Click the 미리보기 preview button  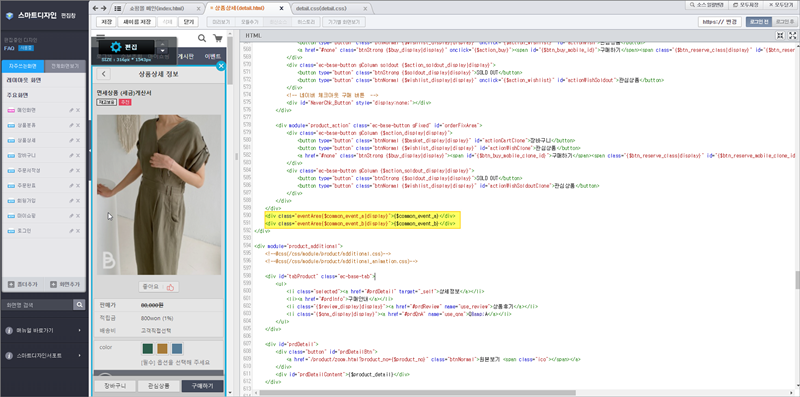(x=222, y=22)
